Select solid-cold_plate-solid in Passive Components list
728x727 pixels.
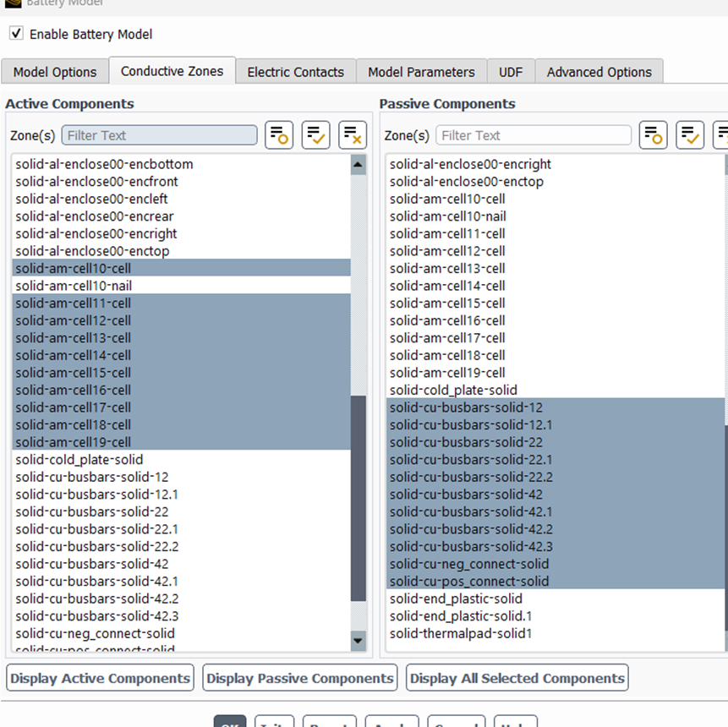(x=453, y=390)
